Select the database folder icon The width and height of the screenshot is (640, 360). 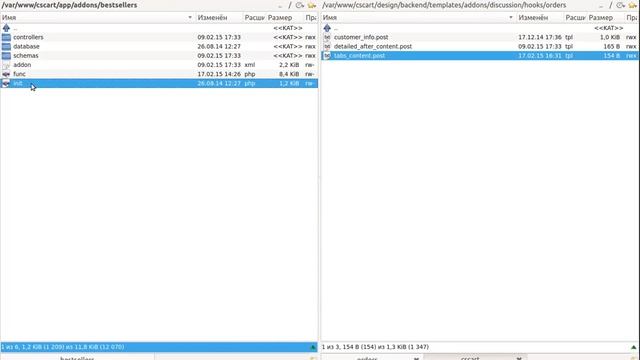pos(6,47)
